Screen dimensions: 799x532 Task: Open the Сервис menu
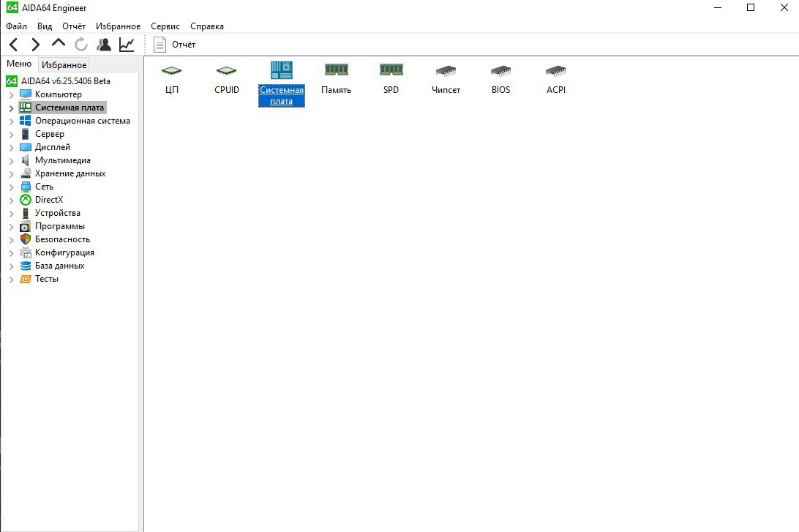pos(165,26)
